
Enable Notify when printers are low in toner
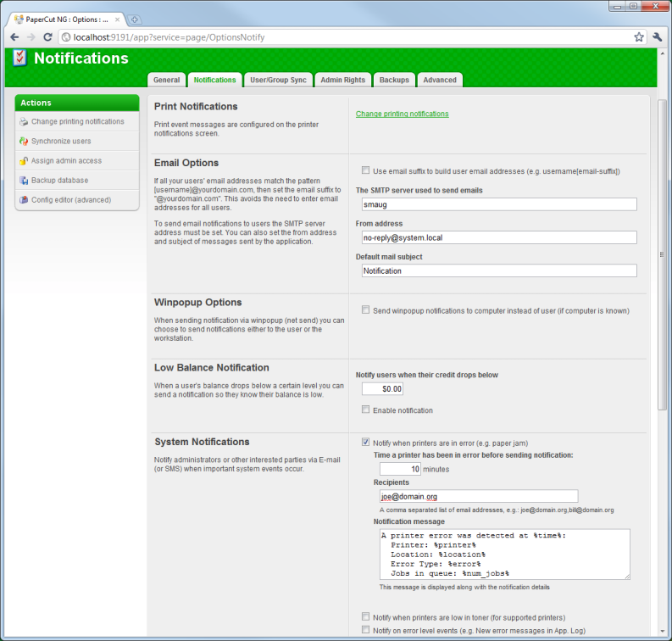click(365, 617)
